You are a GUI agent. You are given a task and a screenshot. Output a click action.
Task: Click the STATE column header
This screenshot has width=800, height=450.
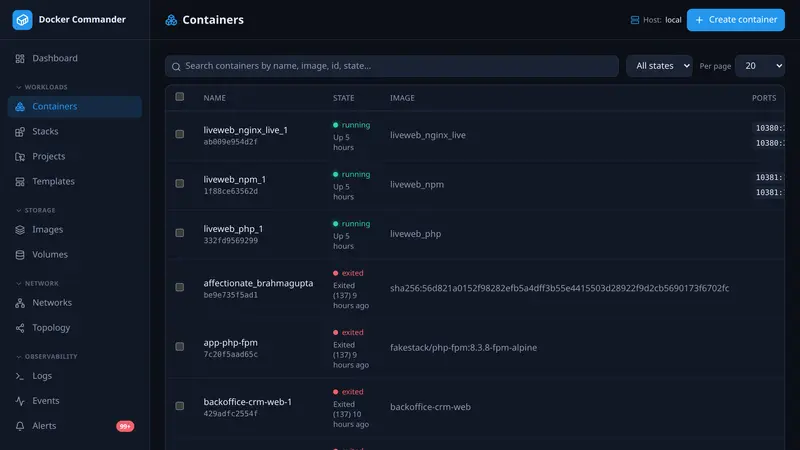pos(343,98)
